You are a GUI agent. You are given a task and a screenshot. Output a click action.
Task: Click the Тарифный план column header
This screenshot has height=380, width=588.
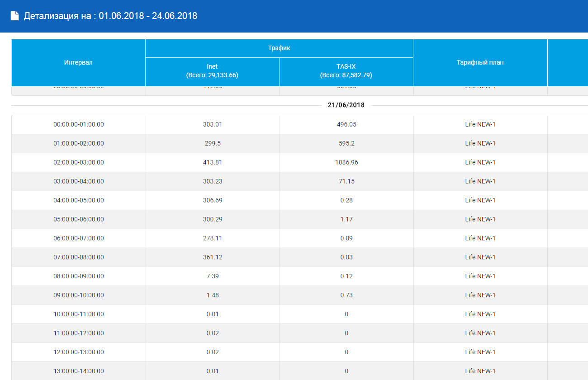[x=480, y=62]
